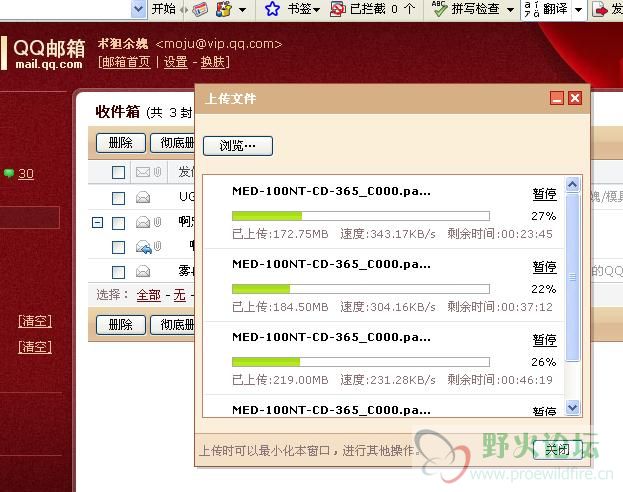This screenshot has width=623, height=492.
Task: Click top 彻底删除 button in inbox
Action: (x=172, y=143)
